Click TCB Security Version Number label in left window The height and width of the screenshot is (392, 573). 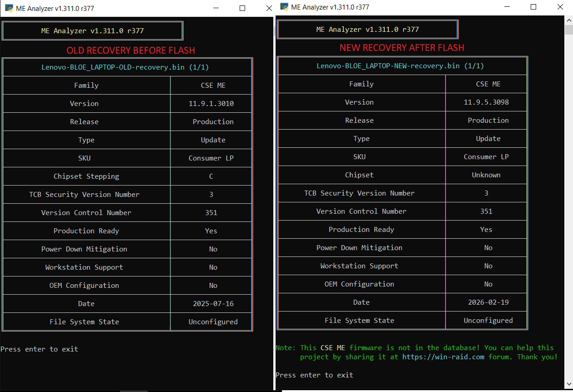84,195
